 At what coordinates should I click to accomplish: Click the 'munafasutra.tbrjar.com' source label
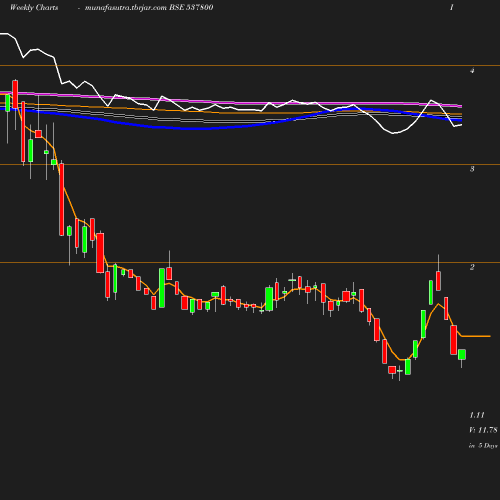point(126,8)
